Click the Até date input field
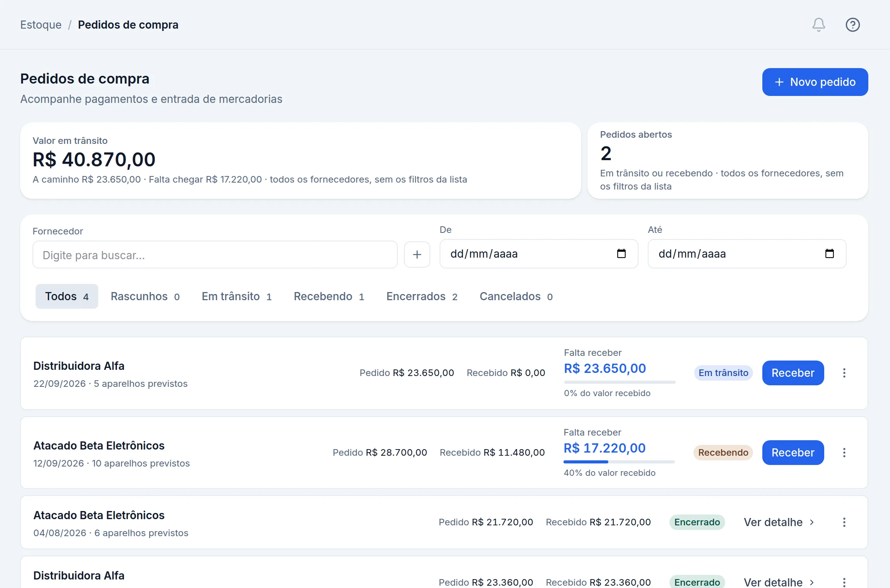 pyautogui.click(x=747, y=254)
